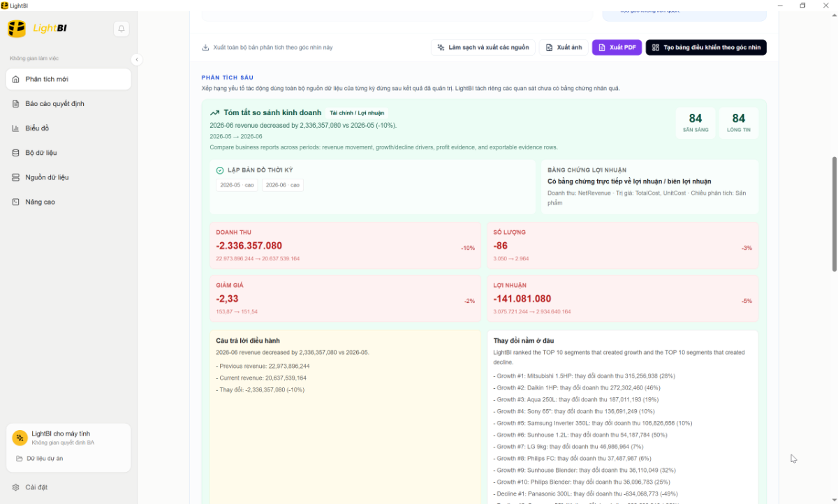
Task: Click the home icon beside Phân tích mới
Action: [x=16, y=80]
